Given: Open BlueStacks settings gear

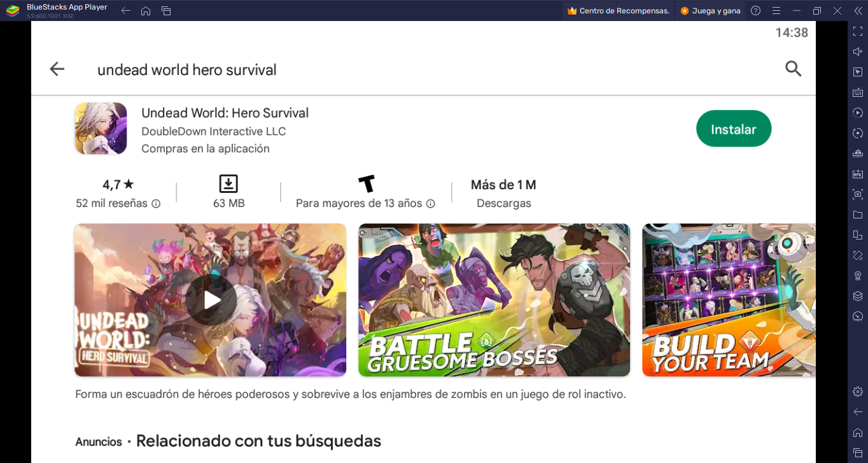Looking at the screenshot, I should tap(858, 391).
